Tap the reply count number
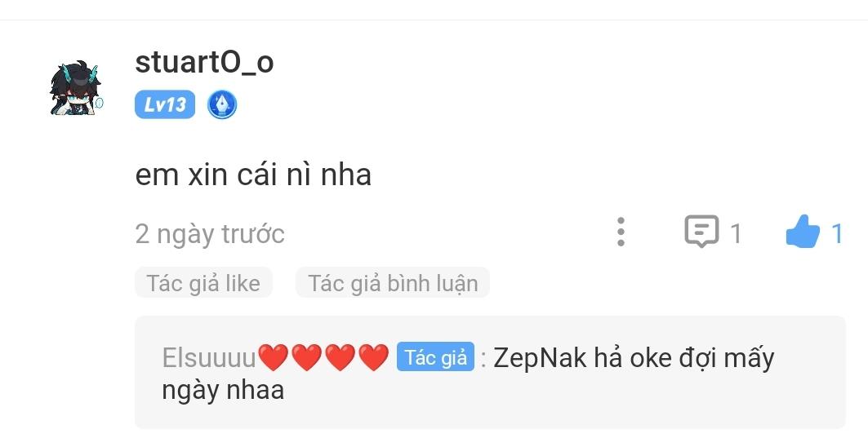 coord(736,233)
